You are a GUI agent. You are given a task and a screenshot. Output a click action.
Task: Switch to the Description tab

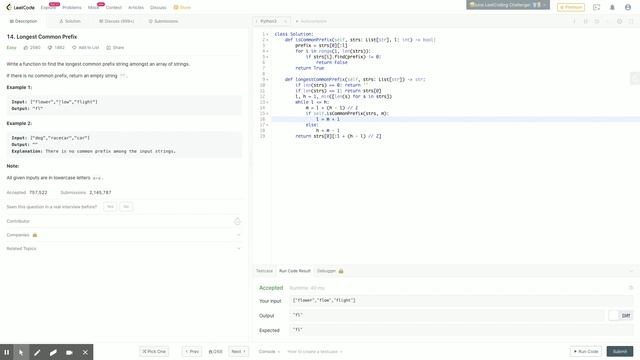pyautogui.click(x=23, y=21)
